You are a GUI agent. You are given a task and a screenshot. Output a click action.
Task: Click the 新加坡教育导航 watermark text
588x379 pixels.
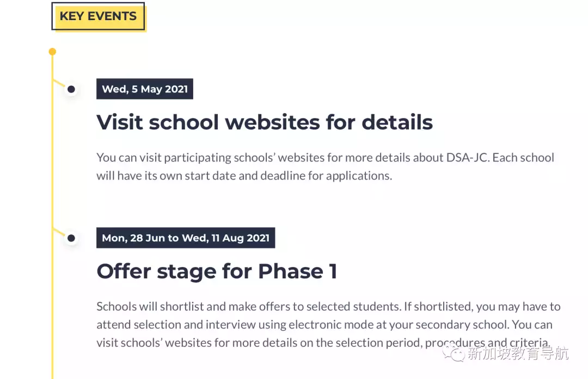pyautogui.click(x=517, y=354)
